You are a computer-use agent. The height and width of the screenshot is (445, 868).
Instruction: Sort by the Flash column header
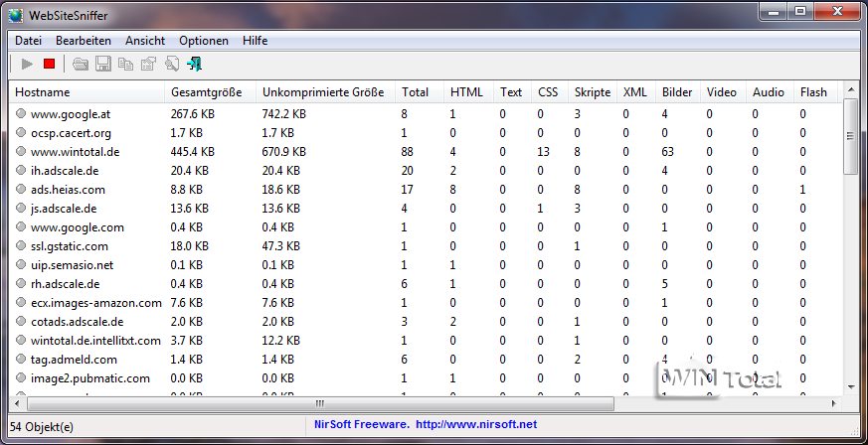coord(816,92)
